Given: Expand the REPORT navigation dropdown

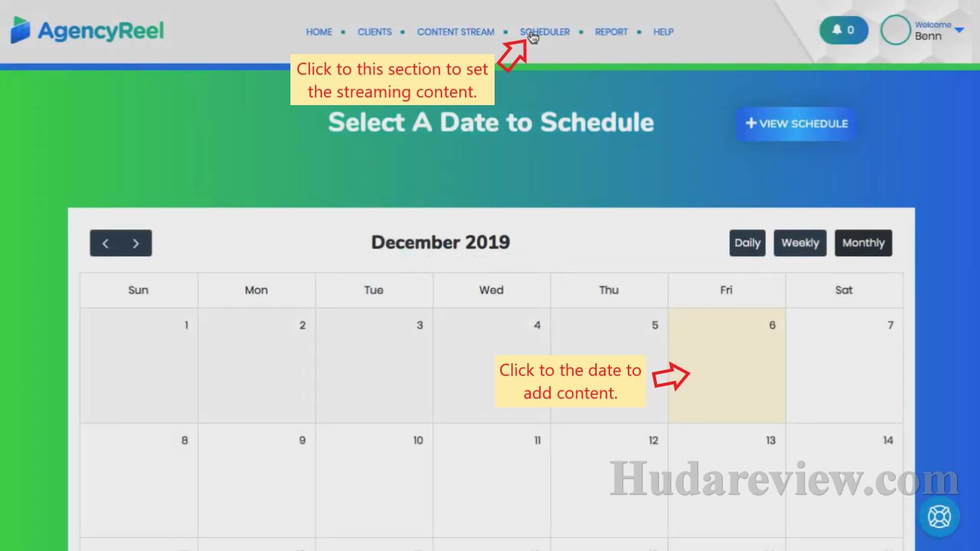Looking at the screenshot, I should click(x=611, y=32).
